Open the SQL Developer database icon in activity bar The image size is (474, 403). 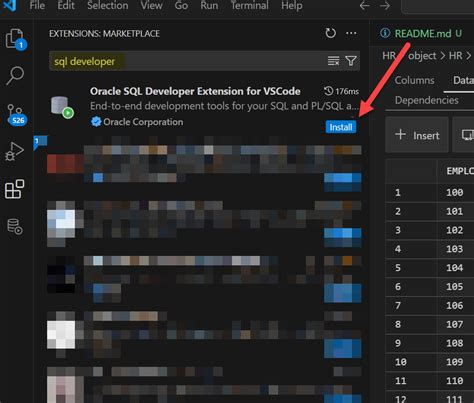(14, 226)
